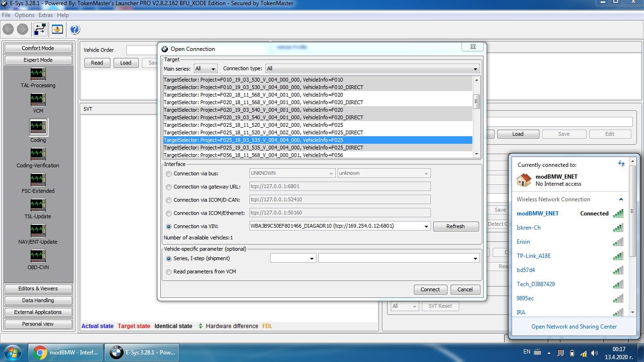Open the Extras menu
Viewport: 644px width, 362px height.
point(45,15)
